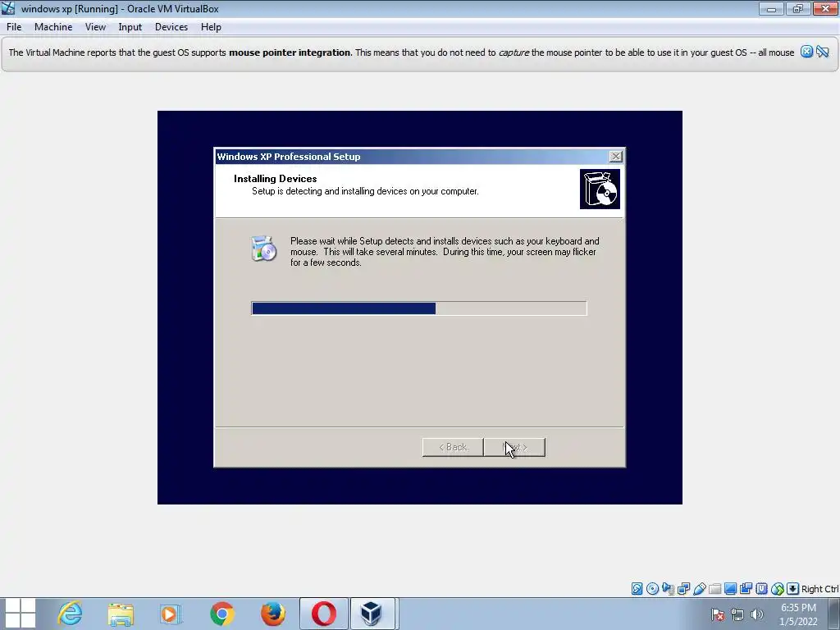Switch to Opera in taskbar

[x=323, y=614]
